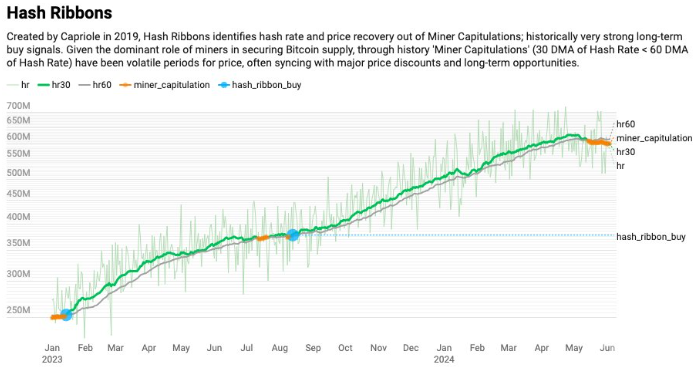Click the hr label at right edge

pos(620,166)
